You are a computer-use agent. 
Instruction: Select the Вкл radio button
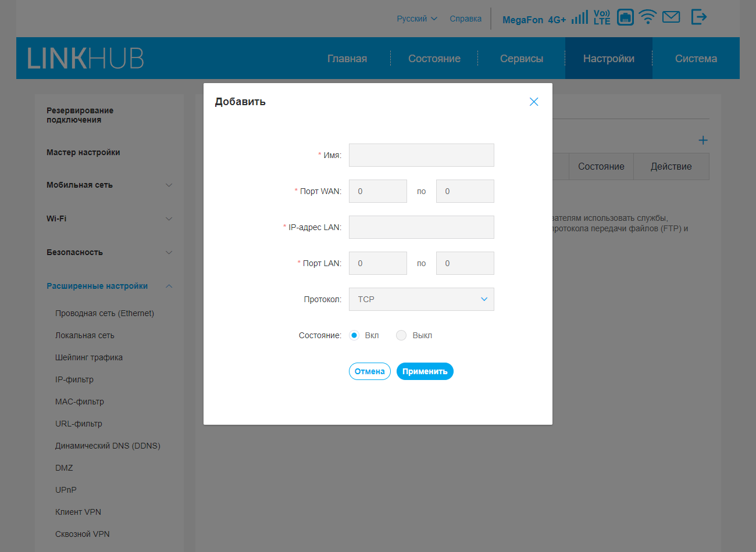[x=354, y=335]
